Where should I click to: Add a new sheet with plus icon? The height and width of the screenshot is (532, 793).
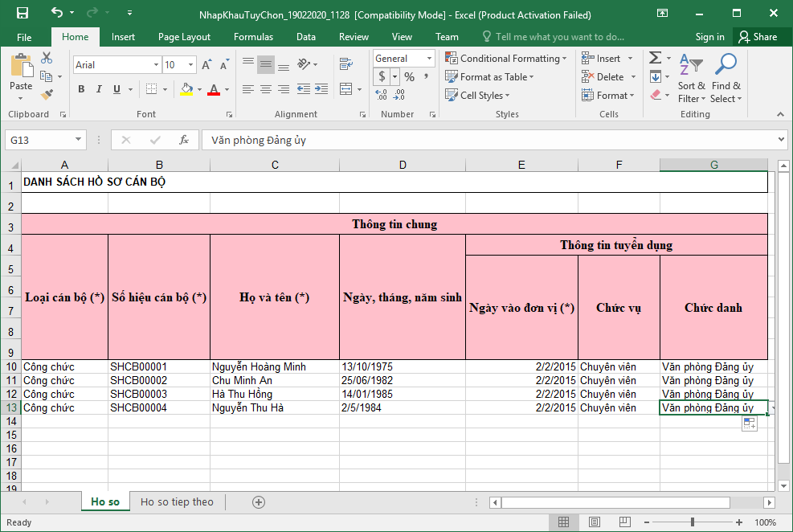[x=259, y=501]
